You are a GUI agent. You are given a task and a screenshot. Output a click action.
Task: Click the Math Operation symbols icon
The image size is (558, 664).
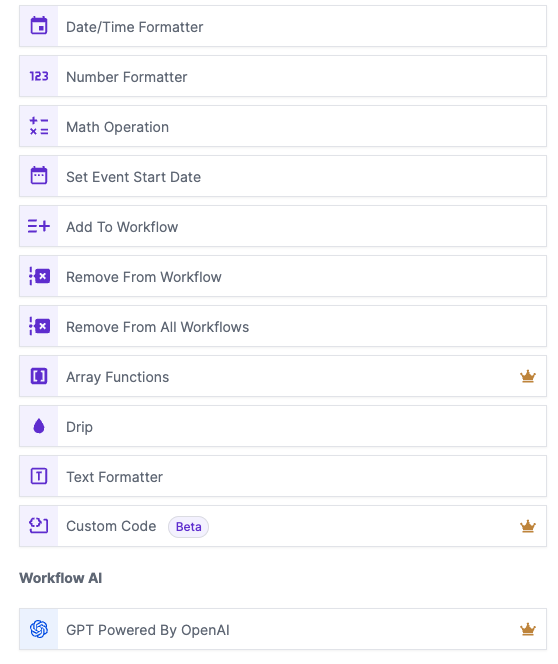(x=39, y=126)
